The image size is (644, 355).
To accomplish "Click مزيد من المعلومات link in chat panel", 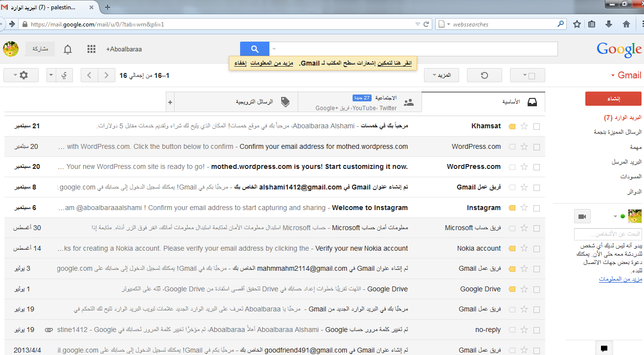I will (x=620, y=279).
